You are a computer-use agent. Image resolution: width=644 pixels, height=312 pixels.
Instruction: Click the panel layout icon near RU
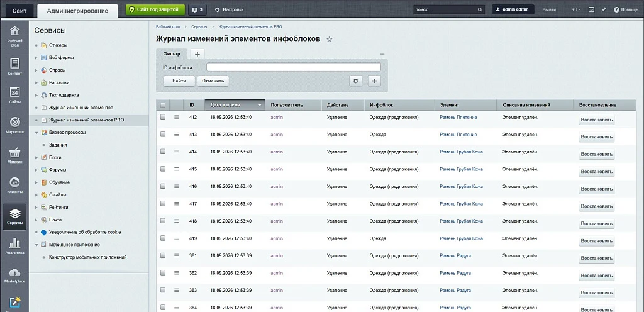591,9
